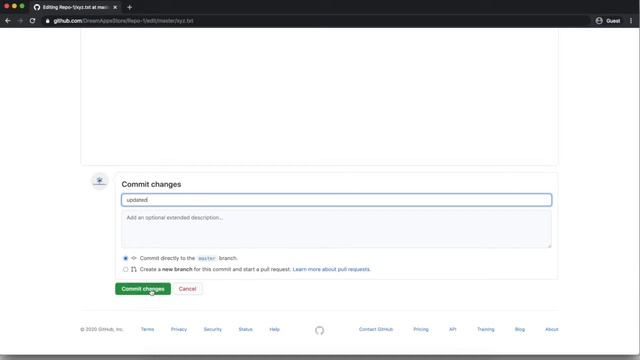Click the macOS red close window button
Image resolution: width=640 pixels, height=360 pixels.
[7, 6]
